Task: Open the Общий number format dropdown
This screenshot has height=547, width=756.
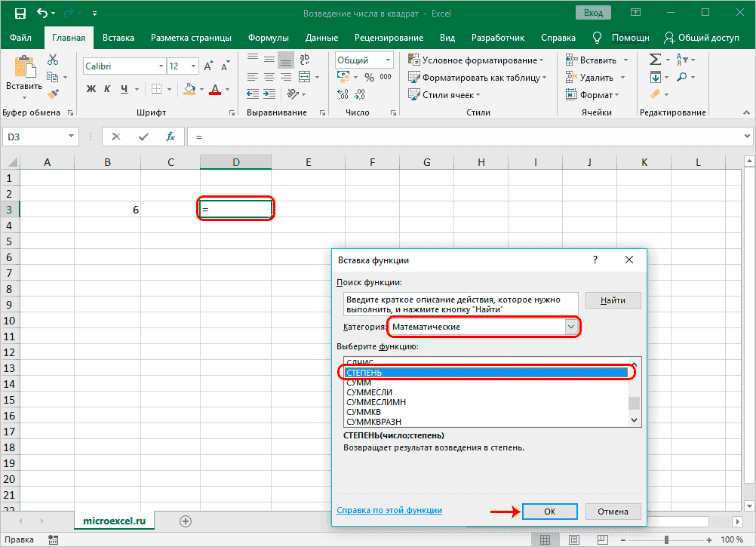Action: pyautogui.click(x=388, y=60)
